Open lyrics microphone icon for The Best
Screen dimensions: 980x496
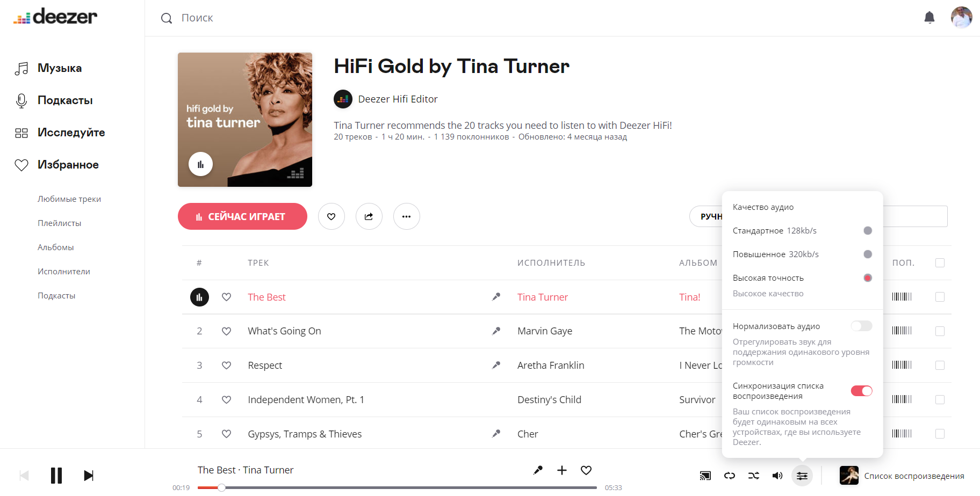coord(496,297)
